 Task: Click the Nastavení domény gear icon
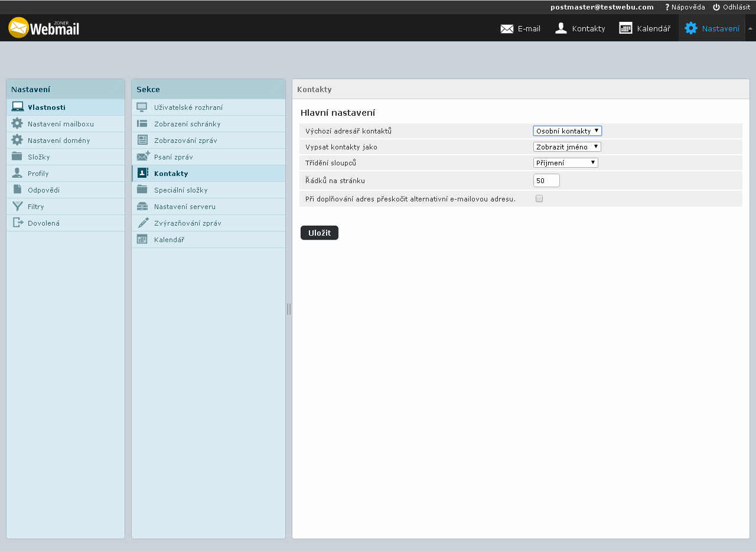[17, 141]
